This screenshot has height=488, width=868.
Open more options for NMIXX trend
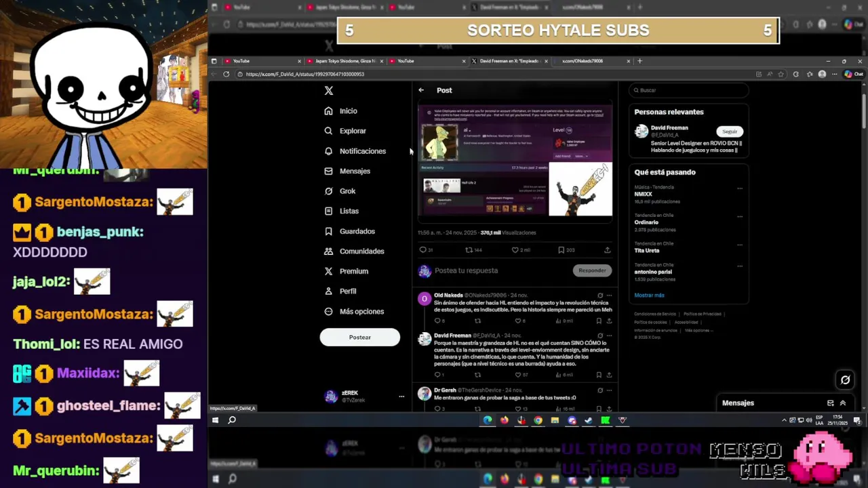pos(740,188)
